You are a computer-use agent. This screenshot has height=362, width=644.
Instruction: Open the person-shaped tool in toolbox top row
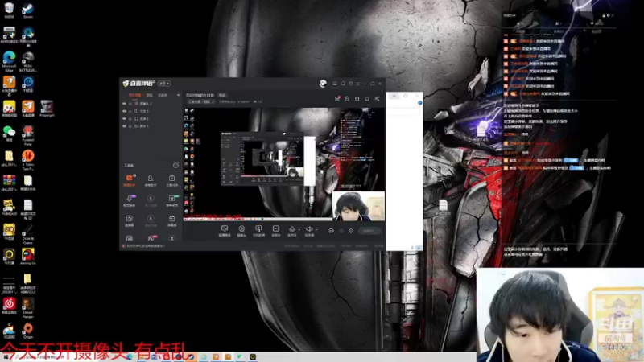click(151, 180)
